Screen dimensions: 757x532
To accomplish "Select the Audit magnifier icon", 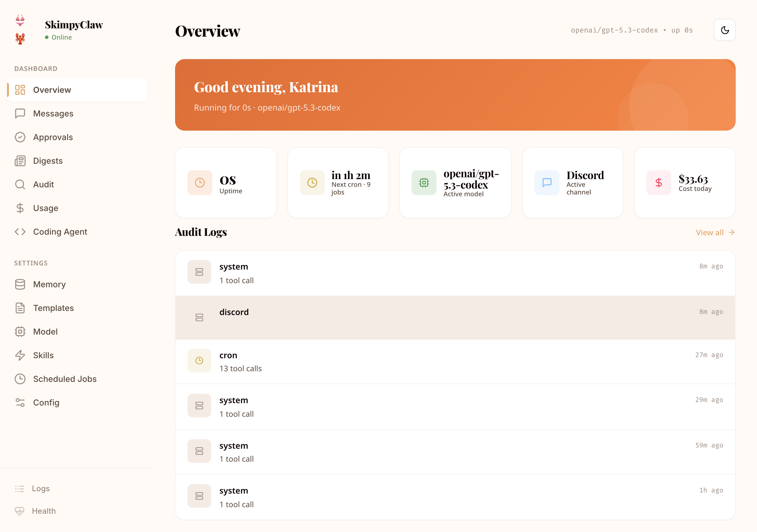I will coord(20,184).
